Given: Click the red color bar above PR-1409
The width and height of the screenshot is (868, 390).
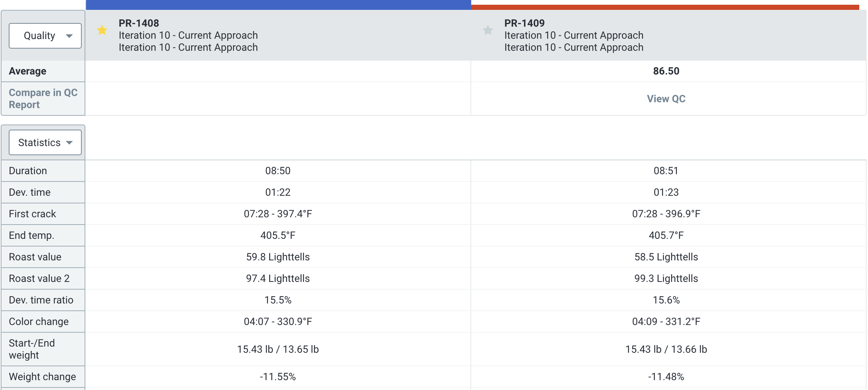Looking at the screenshot, I should coord(665,7).
